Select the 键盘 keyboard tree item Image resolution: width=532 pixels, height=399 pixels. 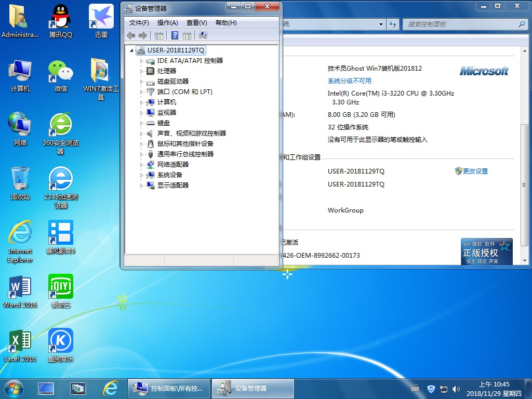click(163, 123)
